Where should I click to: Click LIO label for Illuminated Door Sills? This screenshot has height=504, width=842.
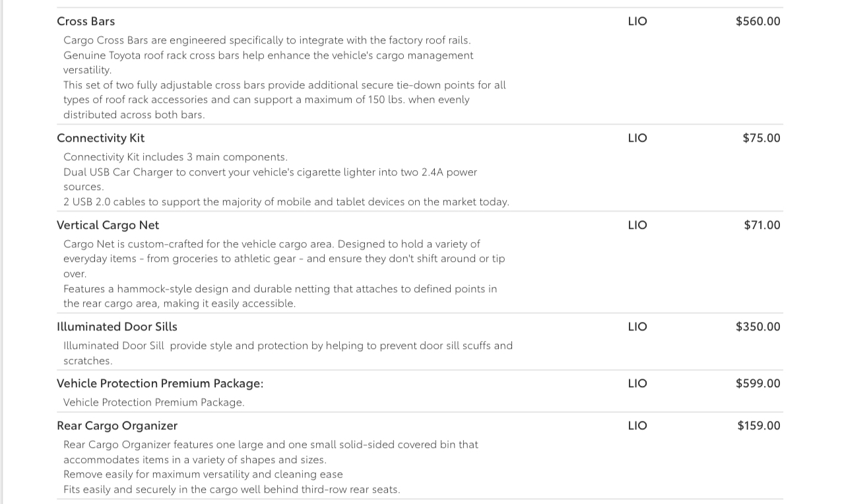click(x=637, y=327)
